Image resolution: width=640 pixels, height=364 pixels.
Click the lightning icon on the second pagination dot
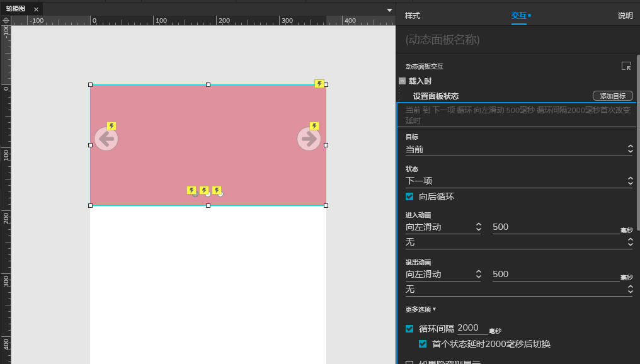(x=205, y=190)
